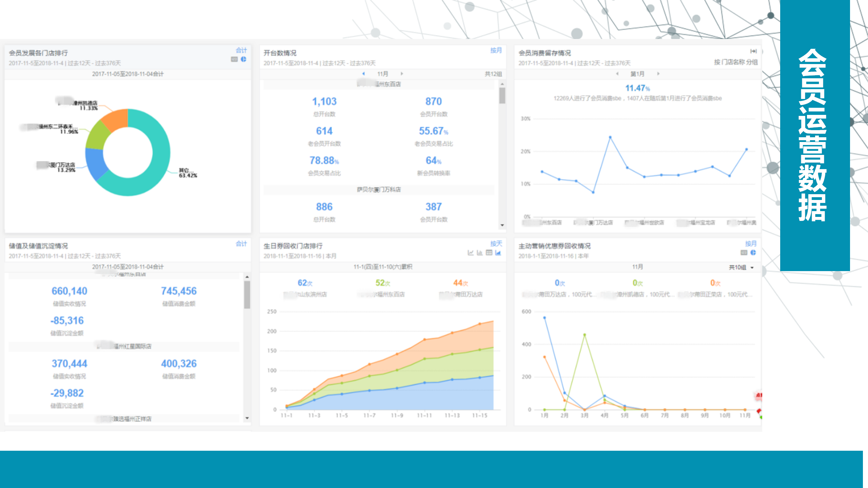
Task: Select bar chart icon in birthday coupon panel
Action: [x=480, y=253]
